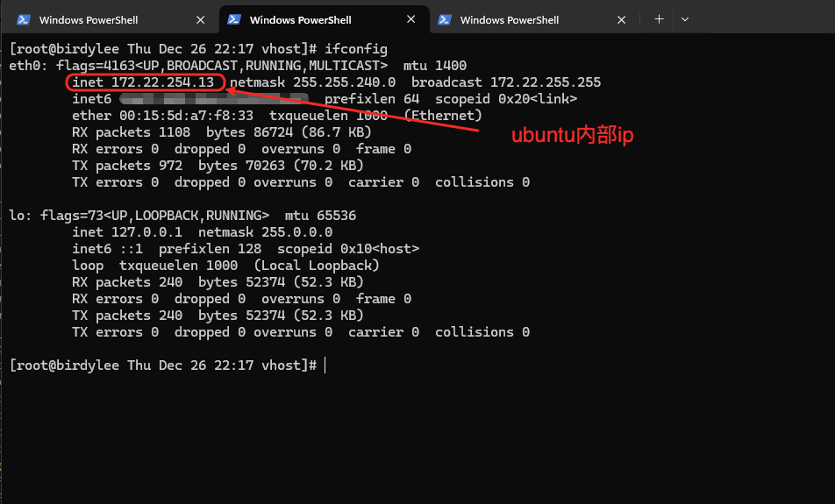Click the address 'inet 172.22.254.13'
The image size is (835, 504).
tap(143, 82)
